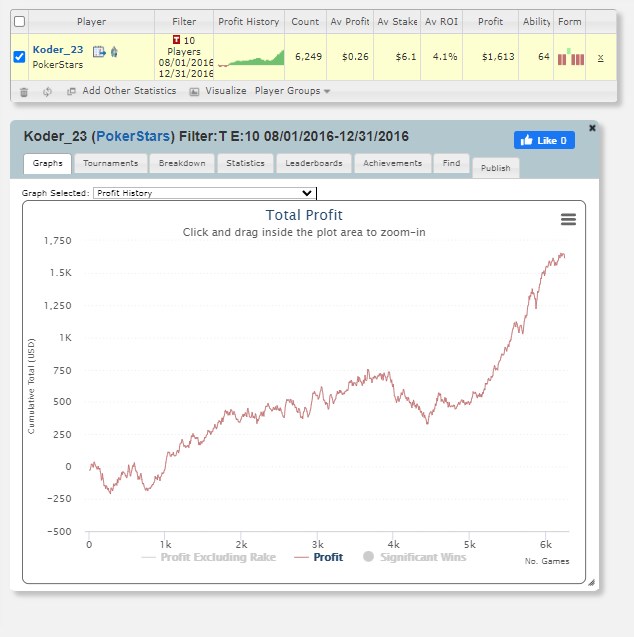Toggle Significant Wins in the legend

415,557
